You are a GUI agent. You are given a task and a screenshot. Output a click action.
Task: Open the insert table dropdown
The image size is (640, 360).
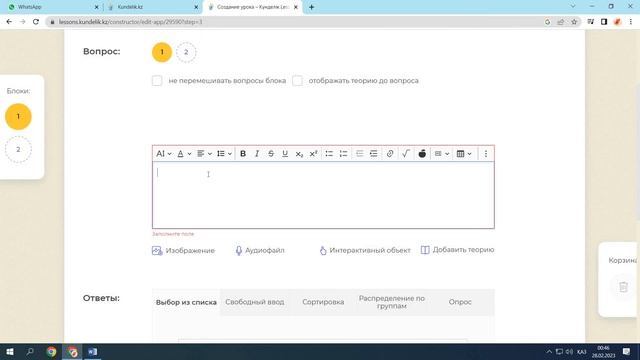coord(464,154)
